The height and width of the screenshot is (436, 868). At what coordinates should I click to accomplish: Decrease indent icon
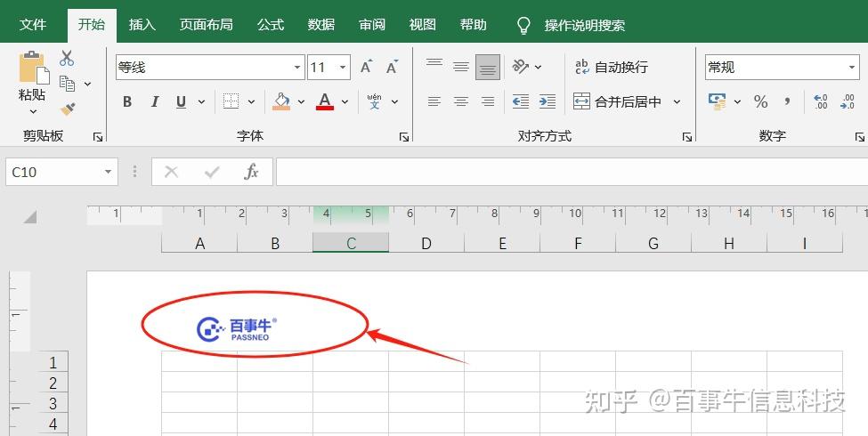click(521, 101)
